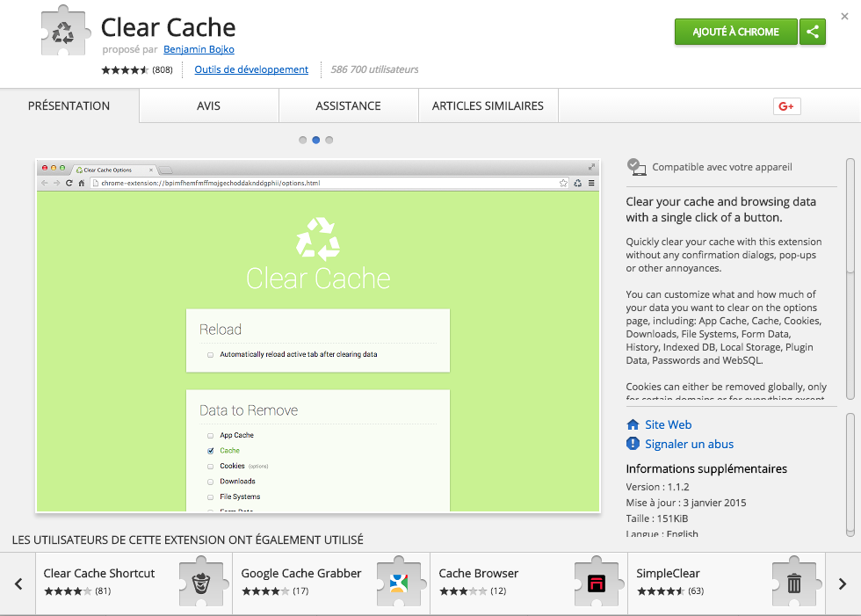Viewport: 861px width, 616px height.
Task: Close the extension details overlay
Action: [x=844, y=17]
